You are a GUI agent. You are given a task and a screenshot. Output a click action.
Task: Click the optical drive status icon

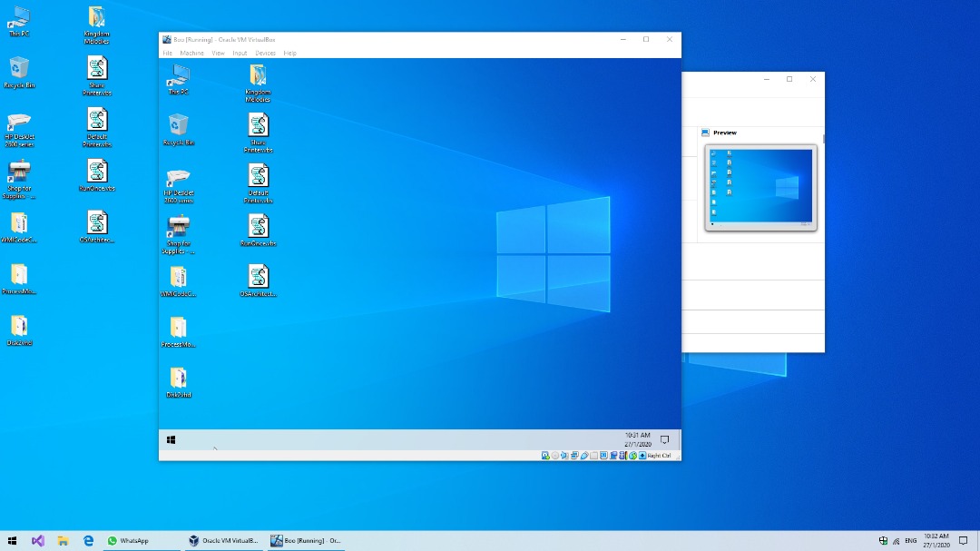tap(555, 456)
